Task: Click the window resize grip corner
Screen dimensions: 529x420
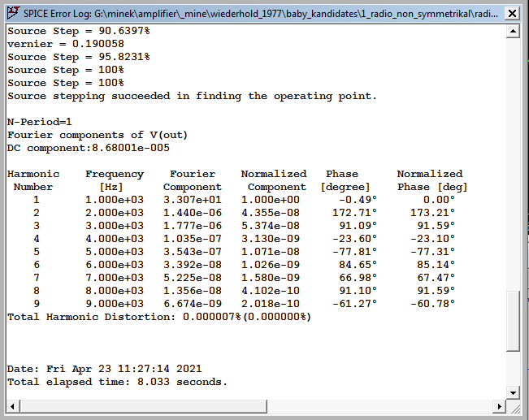Action: pos(514,408)
